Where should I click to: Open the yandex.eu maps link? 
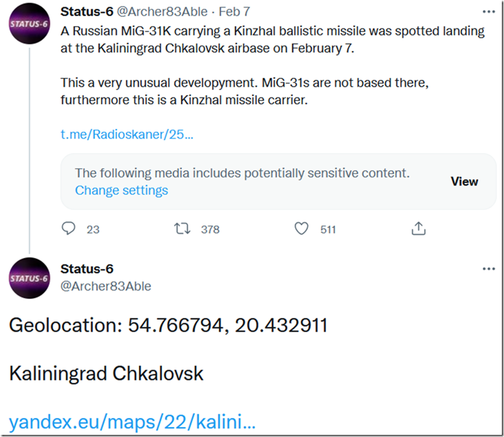132,423
